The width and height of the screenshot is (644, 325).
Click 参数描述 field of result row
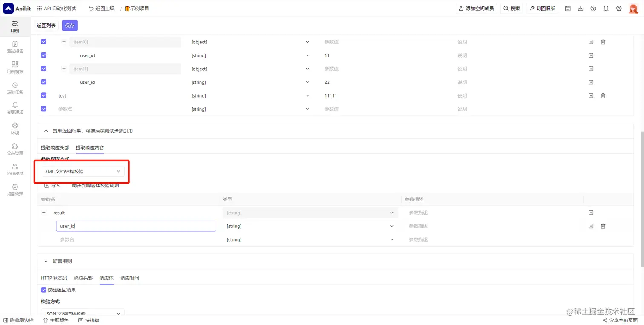(x=492, y=213)
